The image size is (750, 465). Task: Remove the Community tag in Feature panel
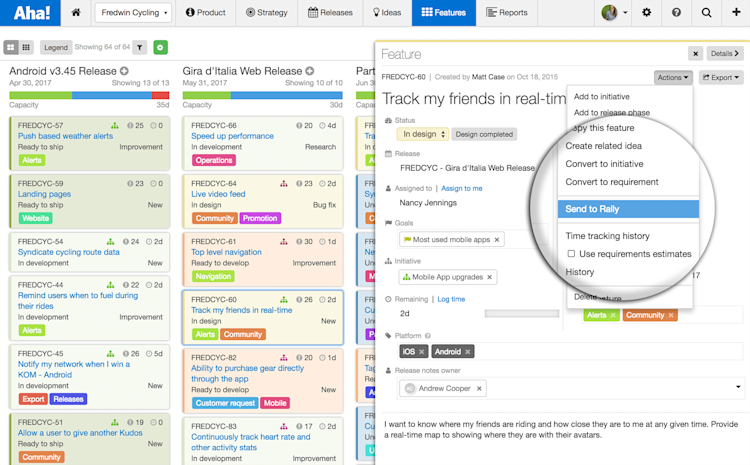pos(671,315)
